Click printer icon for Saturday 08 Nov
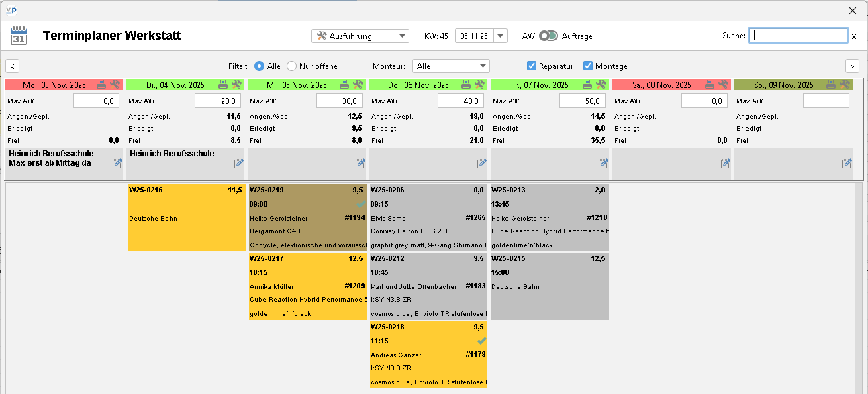The width and height of the screenshot is (868, 394). (x=709, y=85)
